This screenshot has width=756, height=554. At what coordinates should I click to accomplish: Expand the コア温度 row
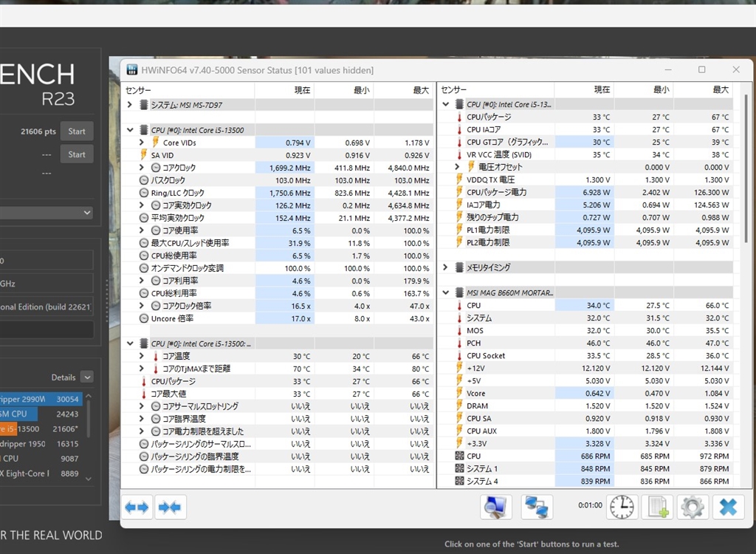[x=141, y=355]
